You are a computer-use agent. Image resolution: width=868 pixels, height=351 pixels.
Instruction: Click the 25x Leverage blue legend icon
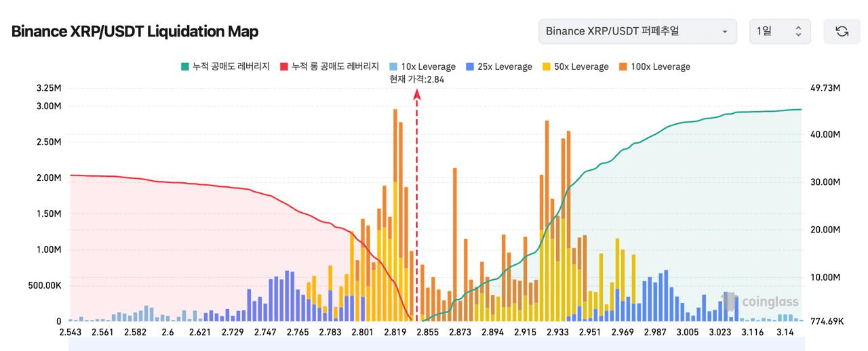click(470, 66)
